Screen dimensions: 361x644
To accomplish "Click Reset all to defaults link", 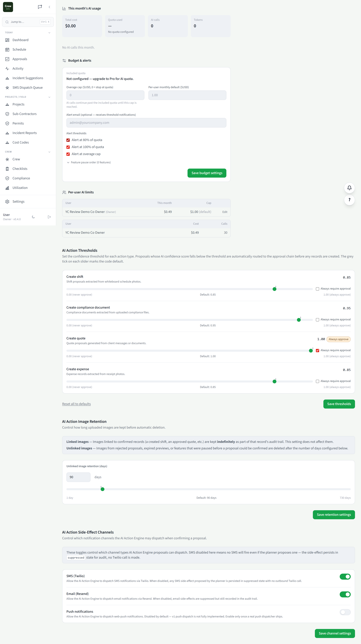I will pyautogui.click(x=76, y=404).
